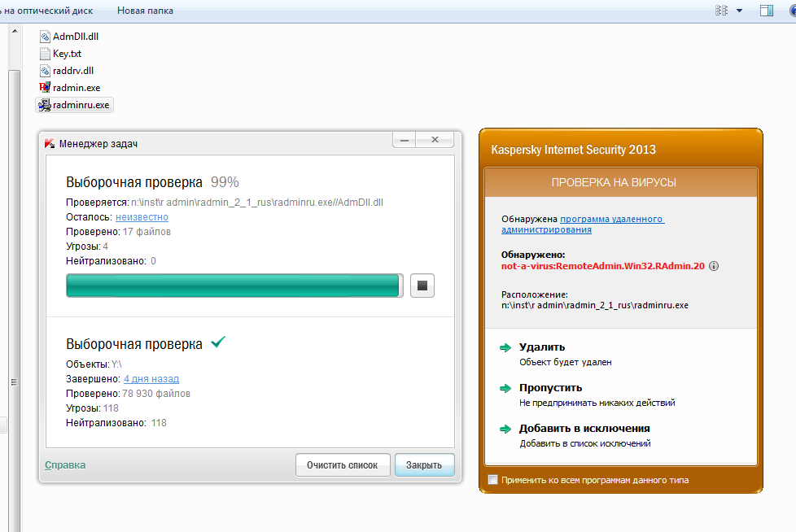Click the Explorer sidebar scrollbar thumb
This screenshot has height=532, width=796.
pos(15,299)
